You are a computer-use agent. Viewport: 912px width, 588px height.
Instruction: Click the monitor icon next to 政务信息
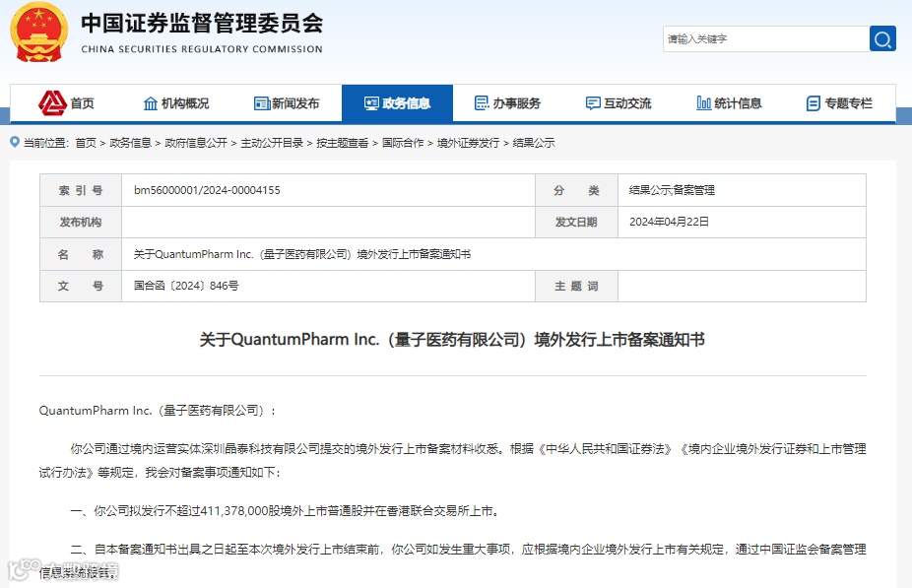(371, 103)
